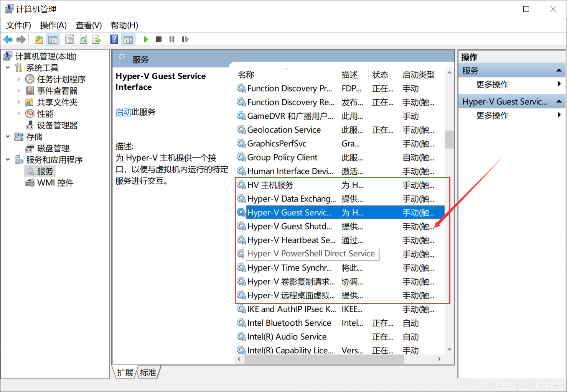Select Hyper-V Guest Shutd... service row
The height and width of the screenshot is (392, 567).
340,226
